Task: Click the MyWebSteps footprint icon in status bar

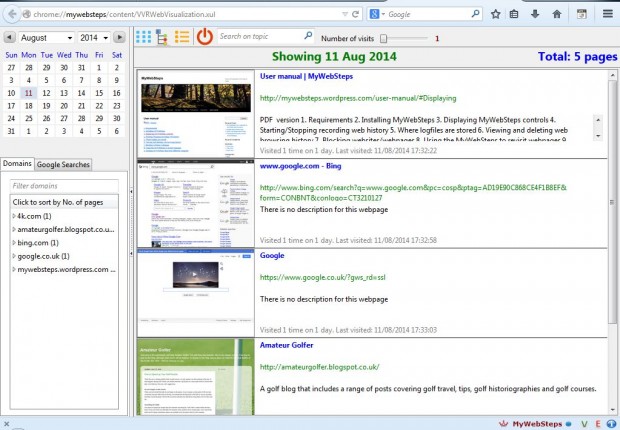Action: (x=503, y=424)
